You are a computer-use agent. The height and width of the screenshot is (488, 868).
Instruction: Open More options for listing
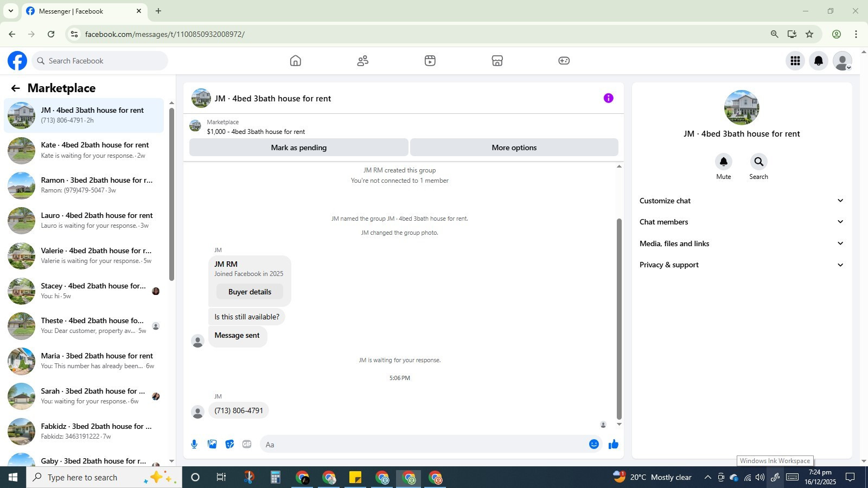point(514,147)
